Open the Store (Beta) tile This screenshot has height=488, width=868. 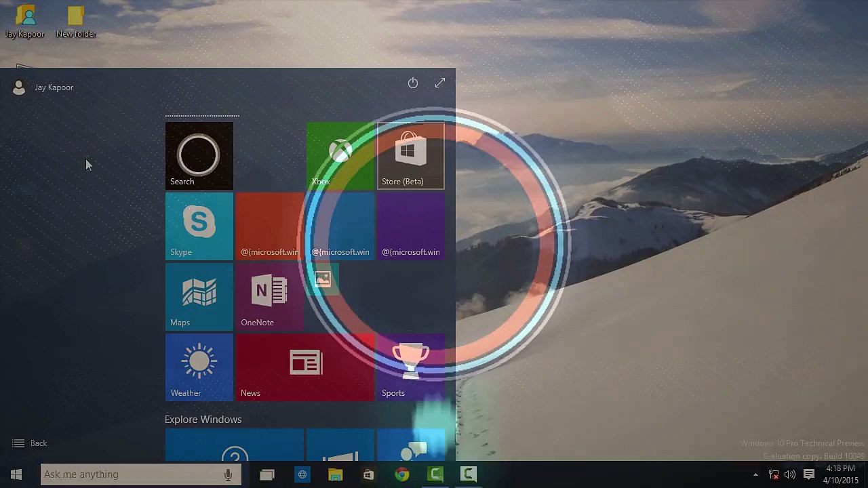pos(410,155)
